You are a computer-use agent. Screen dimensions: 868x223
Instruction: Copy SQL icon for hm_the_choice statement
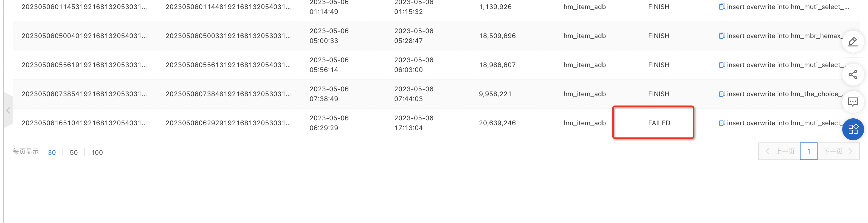(x=722, y=94)
